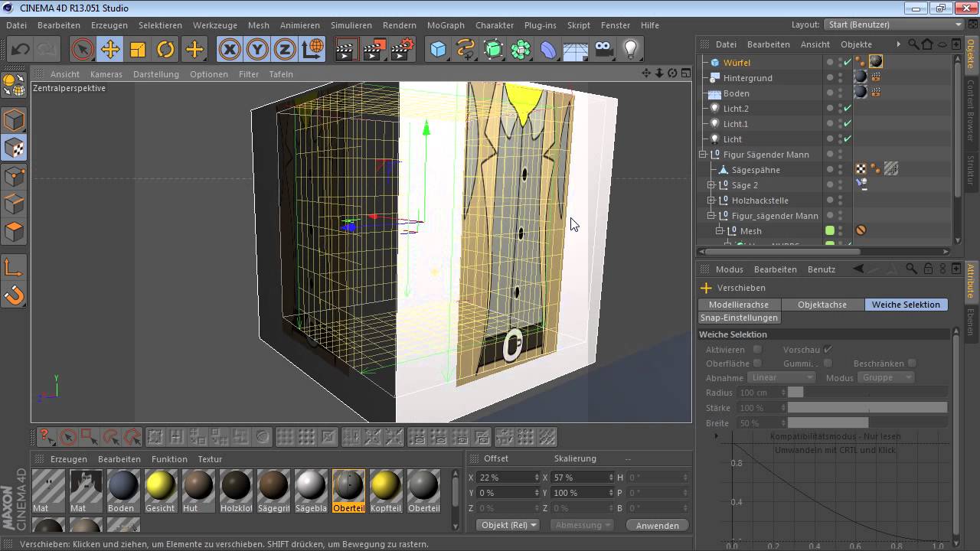Toggle Vorschau checkbox
Image resolution: width=980 pixels, height=551 pixels.
[x=828, y=350]
